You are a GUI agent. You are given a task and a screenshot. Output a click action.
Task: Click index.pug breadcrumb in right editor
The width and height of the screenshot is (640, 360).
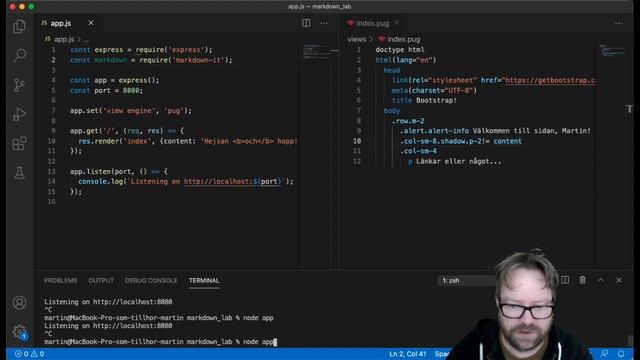(403, 40)
